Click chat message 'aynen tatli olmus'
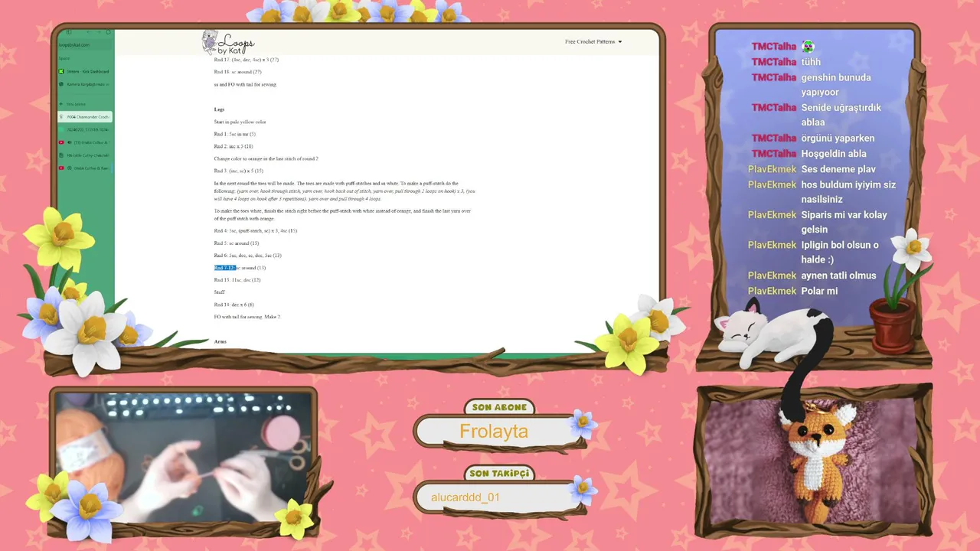980x551 pixels. [838, 275]
